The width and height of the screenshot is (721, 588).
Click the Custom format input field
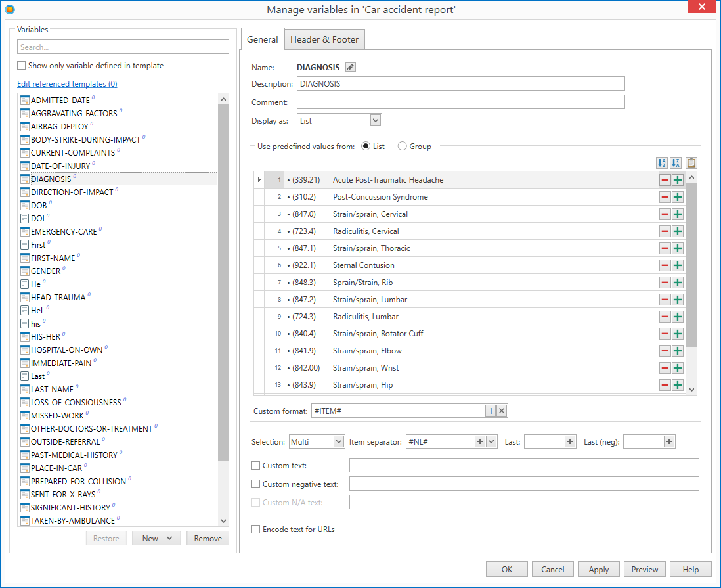pyautogui.click(x=398, y=411)
